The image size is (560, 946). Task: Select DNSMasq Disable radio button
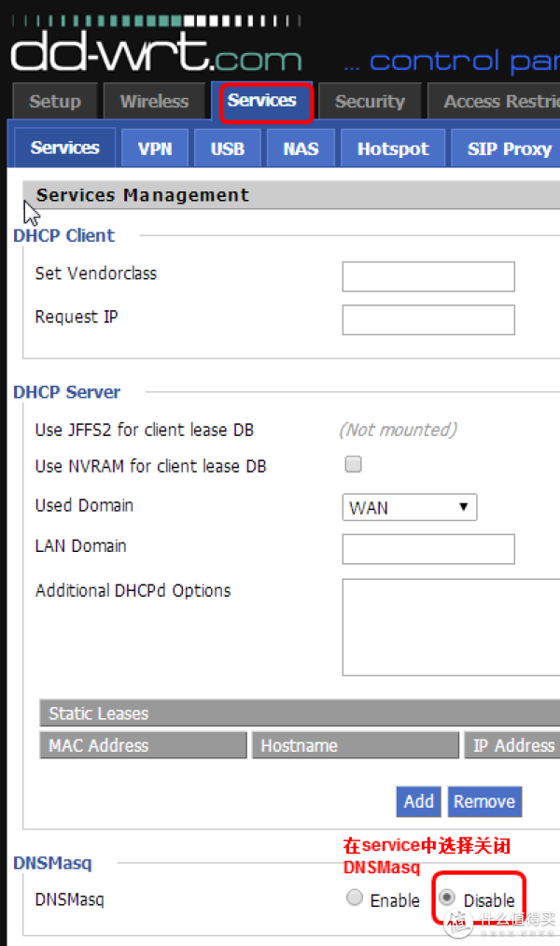tap(447, 897)
